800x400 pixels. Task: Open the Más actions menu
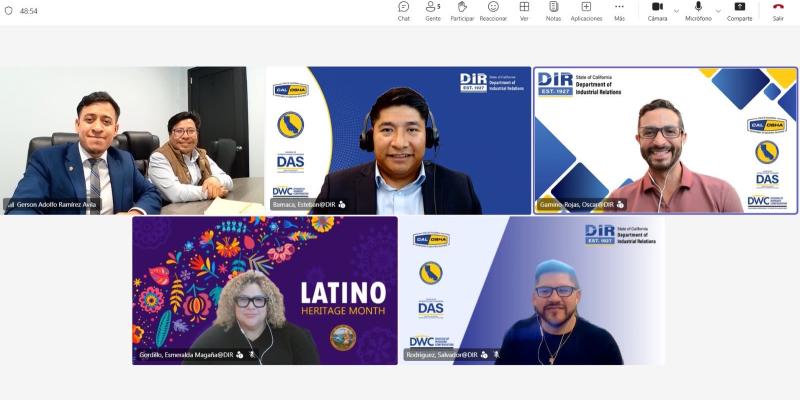click(x=619, y=11)
